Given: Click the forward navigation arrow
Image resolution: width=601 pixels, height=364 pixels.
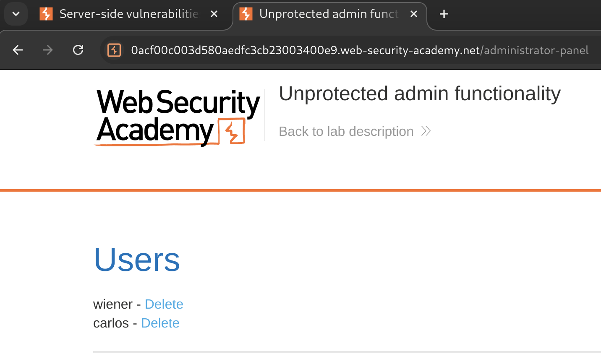Looking at the screenshot, I should (x=48, y=50).
